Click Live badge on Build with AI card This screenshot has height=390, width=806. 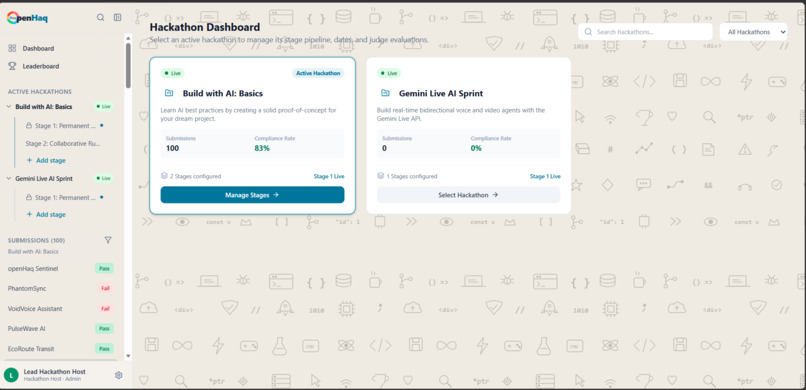pyautogui.click(x=172, y=73)
